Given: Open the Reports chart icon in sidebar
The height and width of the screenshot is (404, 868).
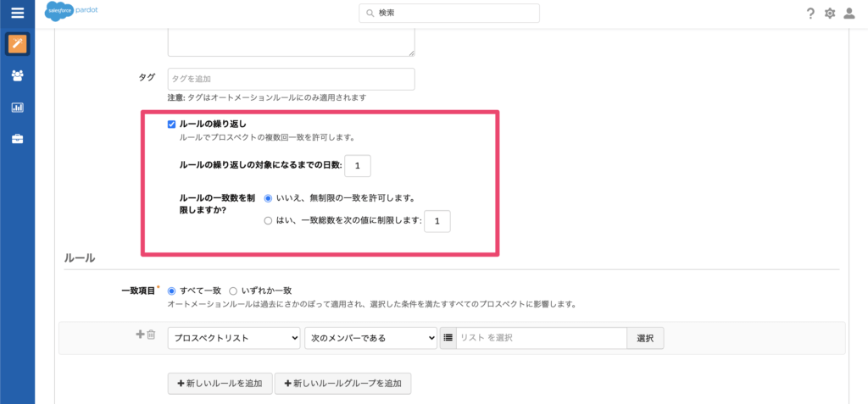Looking at the screenshot, I should pos(17,108).
